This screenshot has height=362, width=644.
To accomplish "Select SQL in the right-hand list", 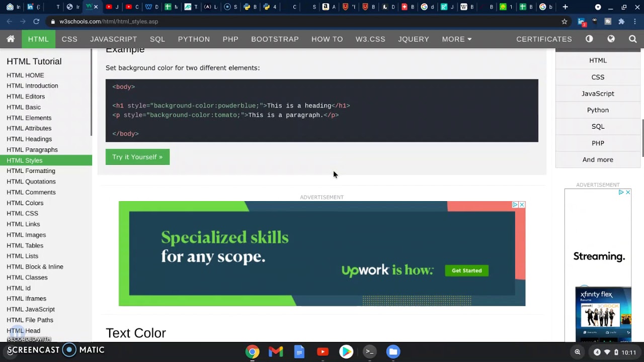I will (598, 127).
